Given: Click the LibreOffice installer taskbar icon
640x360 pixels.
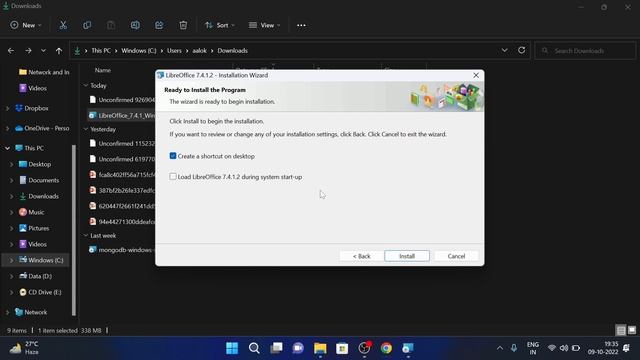Looking at the screenshot, I should [x=408, y=348].
